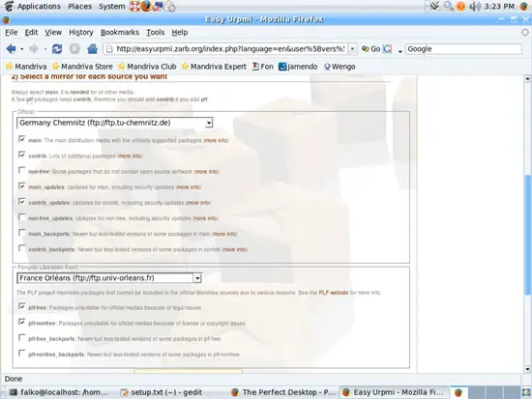Open the forward button history dropdown arrow

tap(44, 49)
